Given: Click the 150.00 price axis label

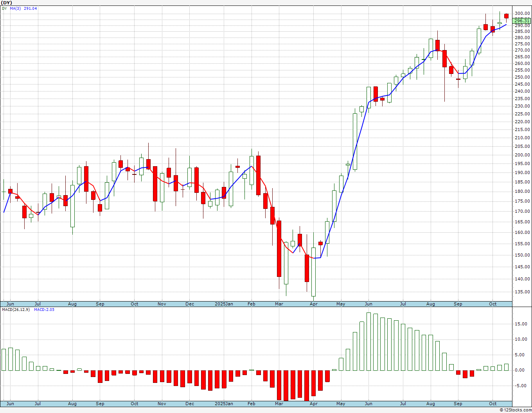Looking at the screenshot, I should (x=522, y=255).
